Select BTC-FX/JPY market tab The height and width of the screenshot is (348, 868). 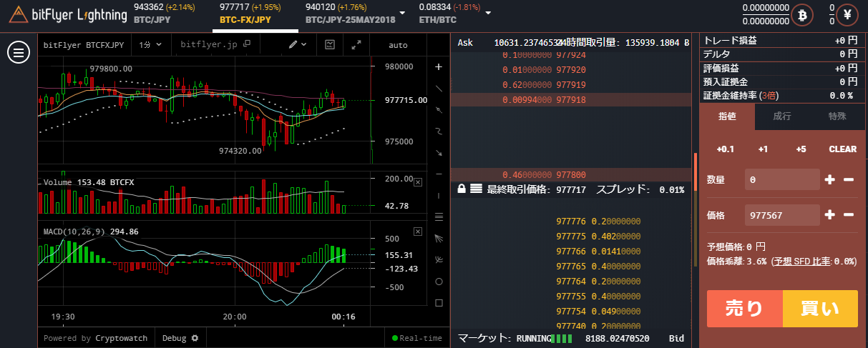point(255,14)
